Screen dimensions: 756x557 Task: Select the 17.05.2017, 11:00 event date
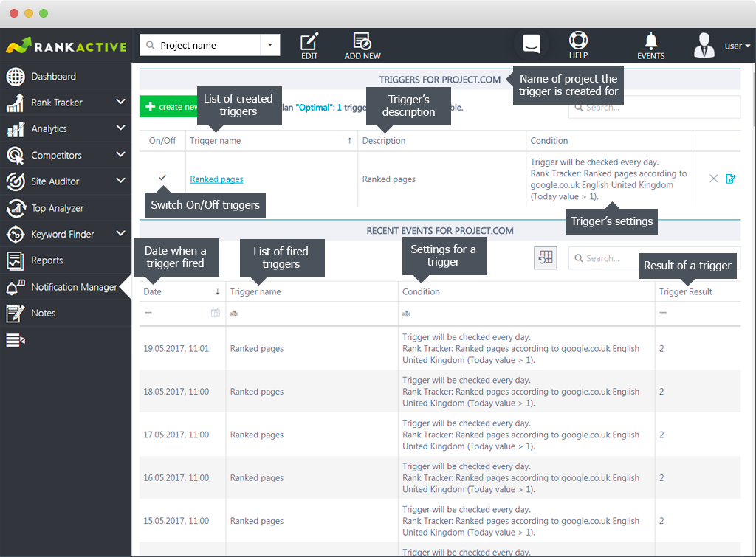coord(176,435)
